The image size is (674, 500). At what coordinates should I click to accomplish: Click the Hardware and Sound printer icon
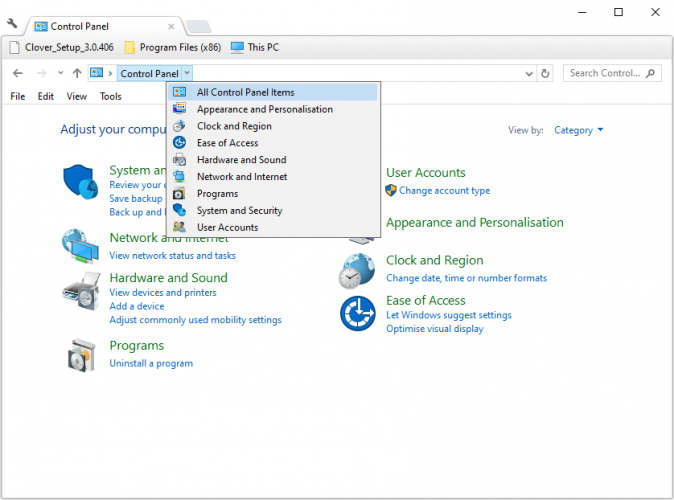pos(81,291)
